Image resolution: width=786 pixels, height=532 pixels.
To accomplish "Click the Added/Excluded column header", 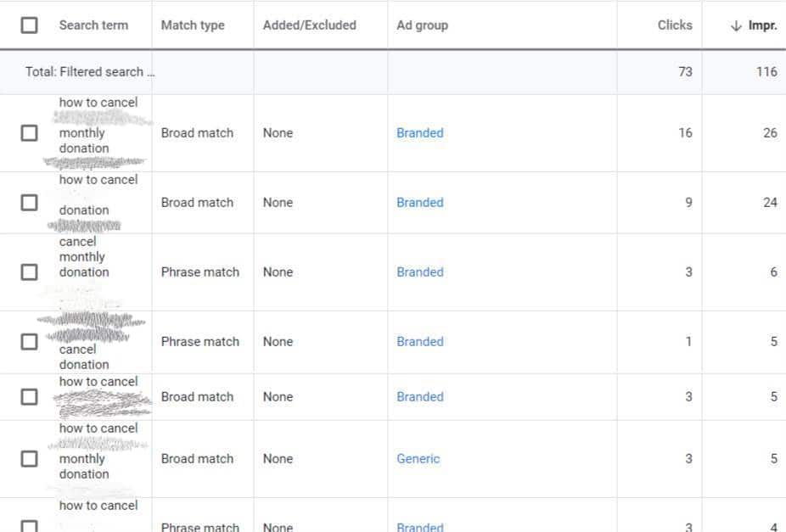I will click(309, 25).
